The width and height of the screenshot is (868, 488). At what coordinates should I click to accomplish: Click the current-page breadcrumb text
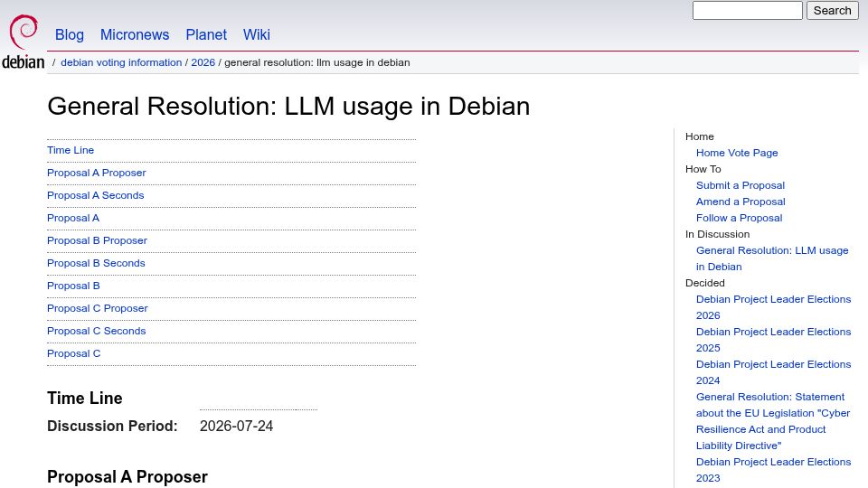point(317,62)
